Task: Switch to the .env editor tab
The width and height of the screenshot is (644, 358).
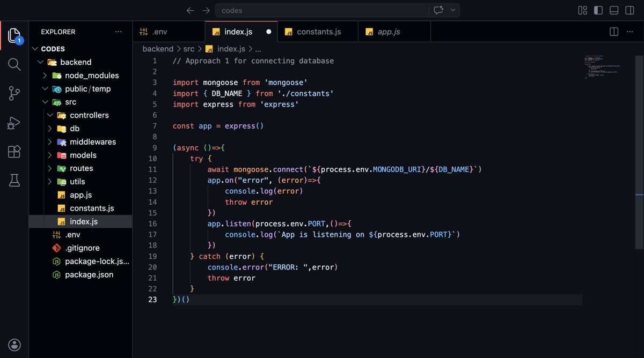Action: coord(169,32)
